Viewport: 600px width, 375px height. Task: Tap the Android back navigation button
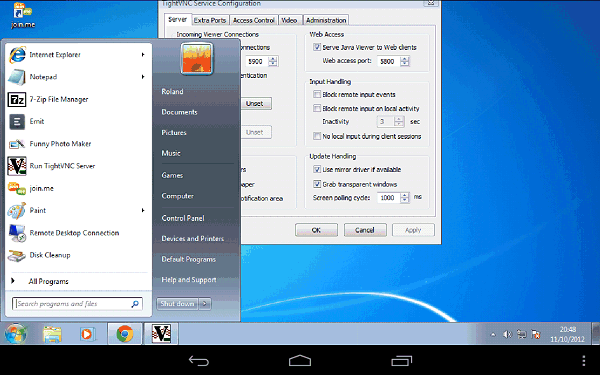click(199, 360)
